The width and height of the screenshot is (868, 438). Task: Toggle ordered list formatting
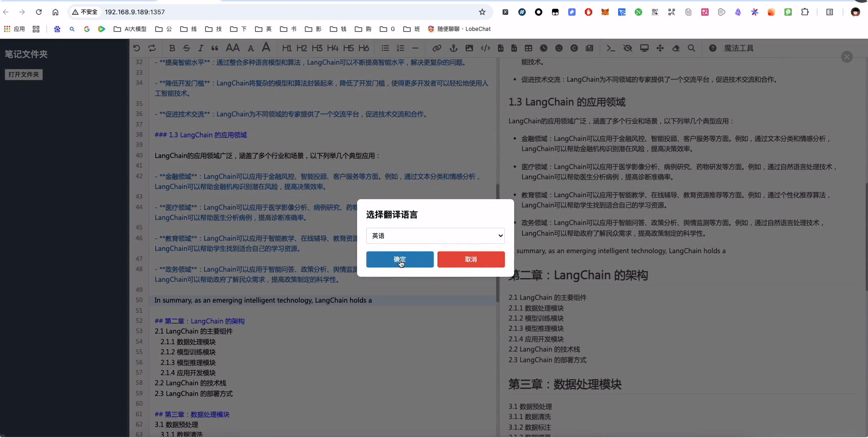point(401,48)
